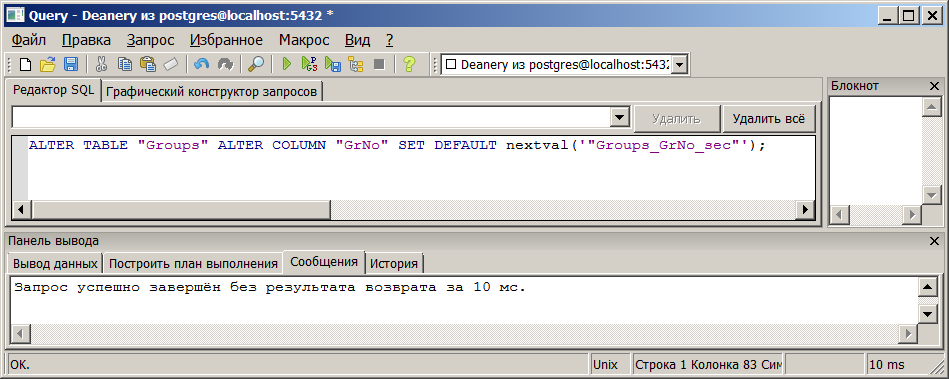This screenshot has height=379, width=949.
Task: Open help with yellow question mark icon
Action: tap(410, 64)
